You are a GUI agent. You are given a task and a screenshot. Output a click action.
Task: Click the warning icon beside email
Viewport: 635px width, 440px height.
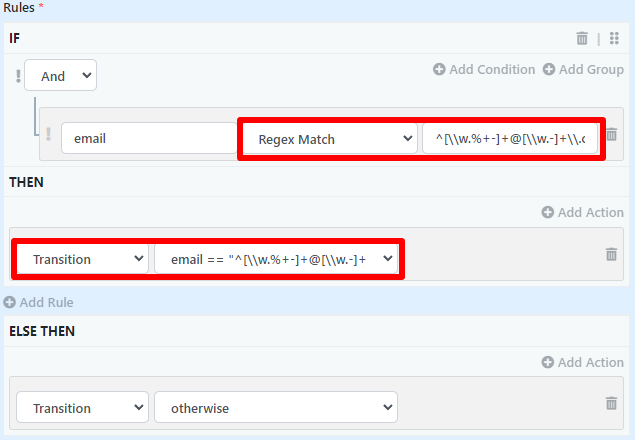pyautogui.click(x=47, y=135)
